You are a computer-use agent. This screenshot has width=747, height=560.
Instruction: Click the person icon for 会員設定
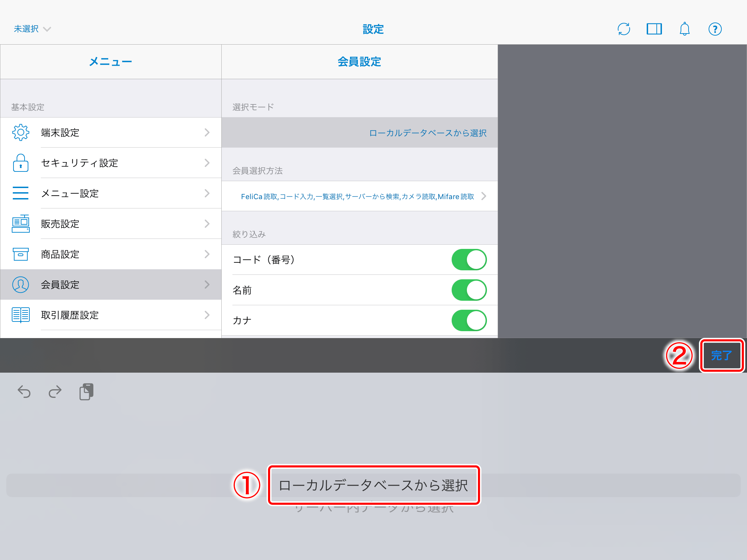click(21, 284)
